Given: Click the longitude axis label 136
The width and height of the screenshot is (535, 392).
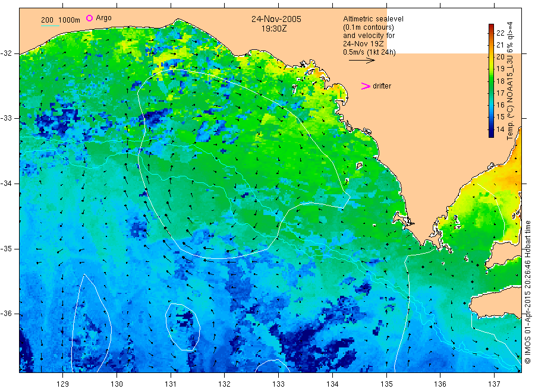Looking at the screenshot, I should tap(440, 384).
